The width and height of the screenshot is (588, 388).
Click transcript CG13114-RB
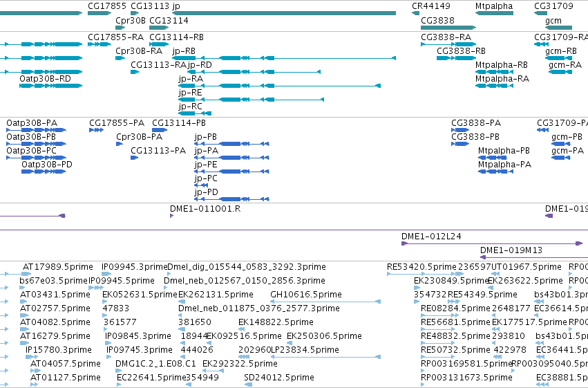[176, 37]
